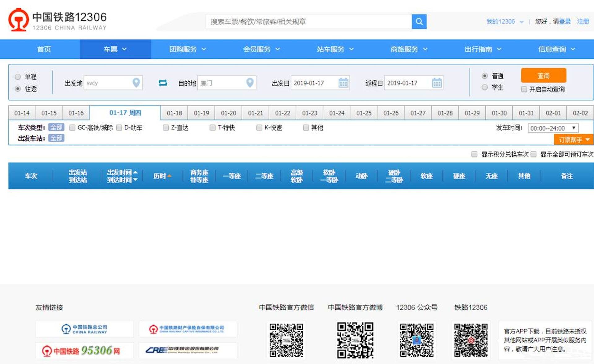Enable the GC-高铁/城际 train type checkbox

click(x=72, y=127)
